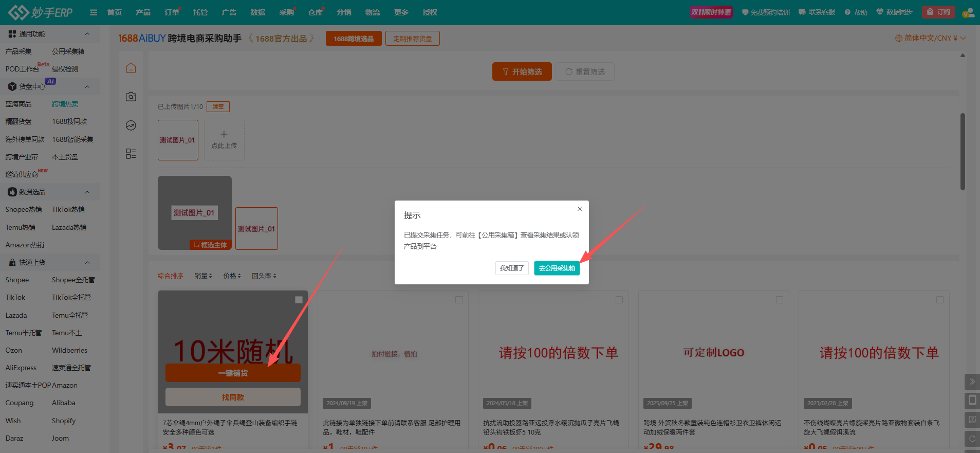Viewport: 980px width, 453px height.
Task: Open the 订单 top menu item
Action: click(x=172, y=12)
